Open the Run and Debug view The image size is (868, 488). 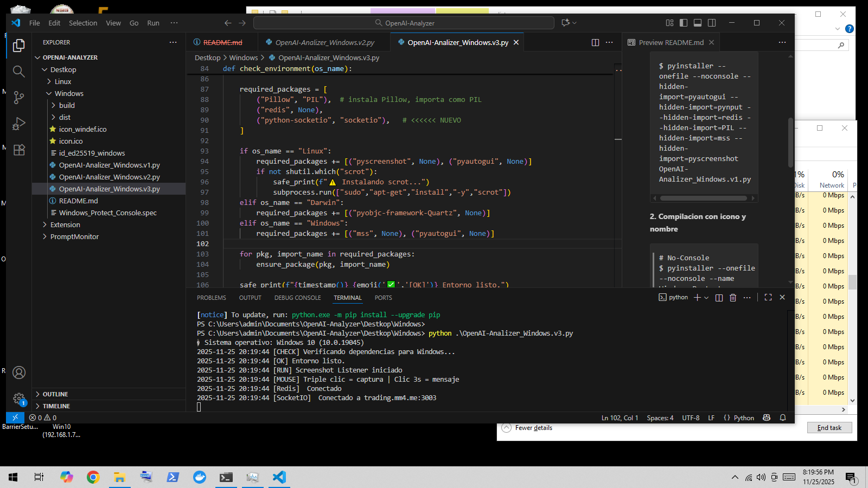tap(19, 124)
